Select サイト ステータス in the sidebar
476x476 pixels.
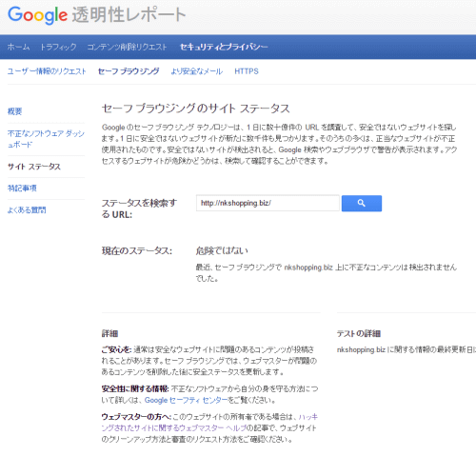(x=34, y=167)
